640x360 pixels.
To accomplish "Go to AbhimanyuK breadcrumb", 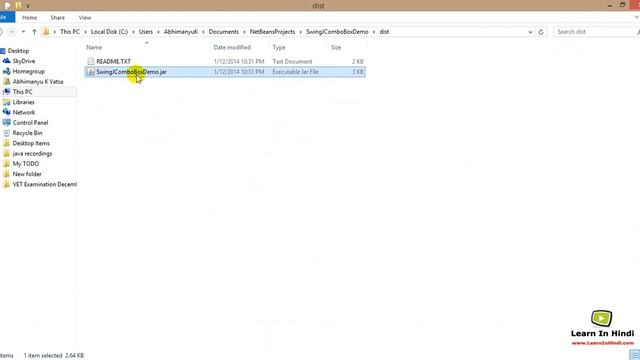I will click(181, 32).
